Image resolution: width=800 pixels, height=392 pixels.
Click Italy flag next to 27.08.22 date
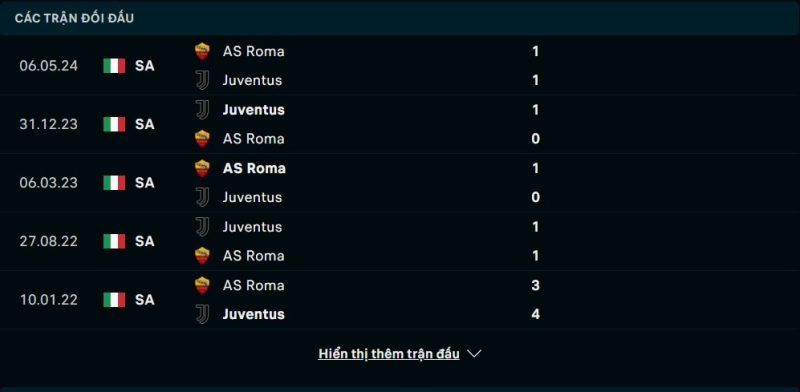114,241
